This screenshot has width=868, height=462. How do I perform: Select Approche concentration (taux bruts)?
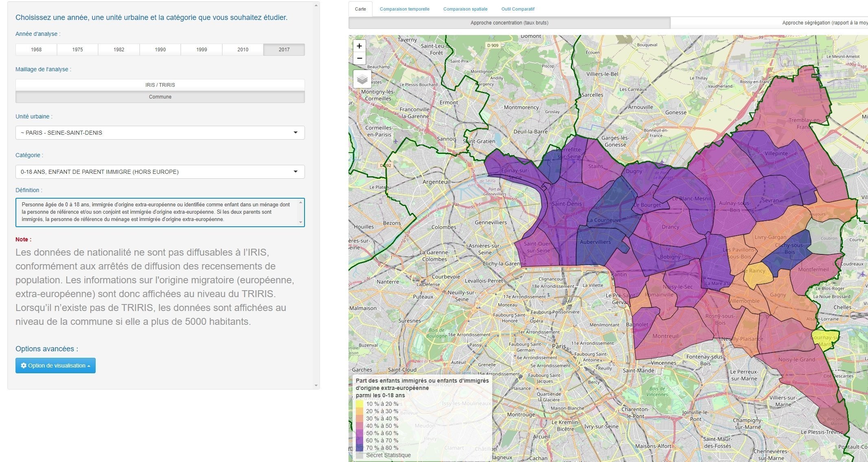click(509, 23)
